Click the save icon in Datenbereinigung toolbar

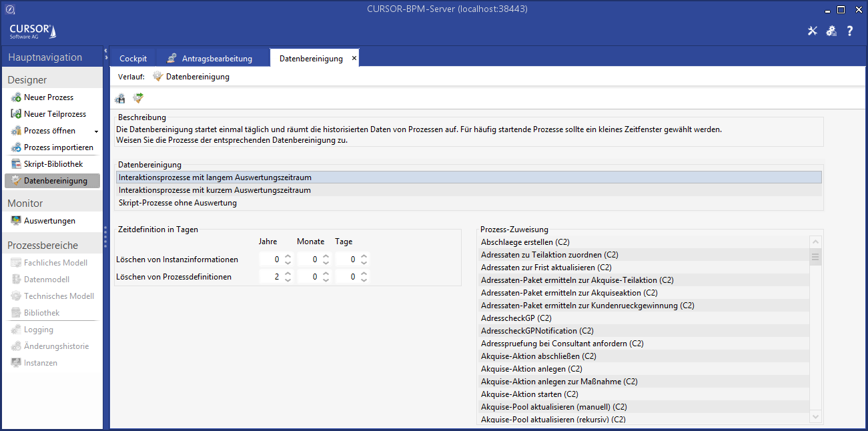(x=120, y=99)
